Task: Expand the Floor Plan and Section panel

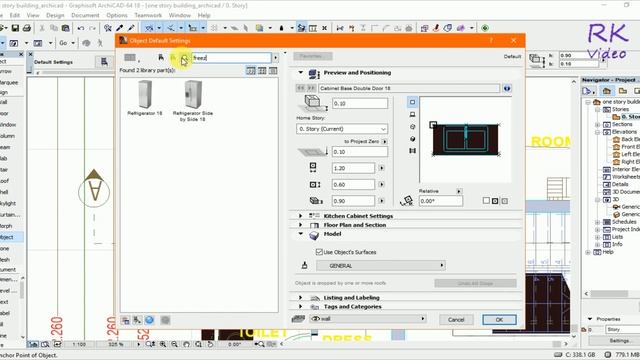Action: click(301, 225)
